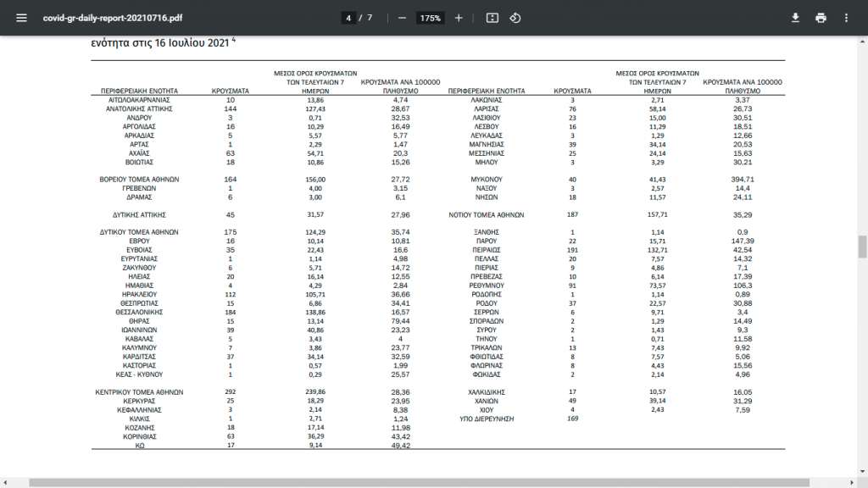Click the value 127,43 for ΑΝΑΤΟΛΙΚΗΣ ΑΤΤΙΚΗΣ
The height and width of the screenshot is (488, 868).
click(x=315, y=109)
